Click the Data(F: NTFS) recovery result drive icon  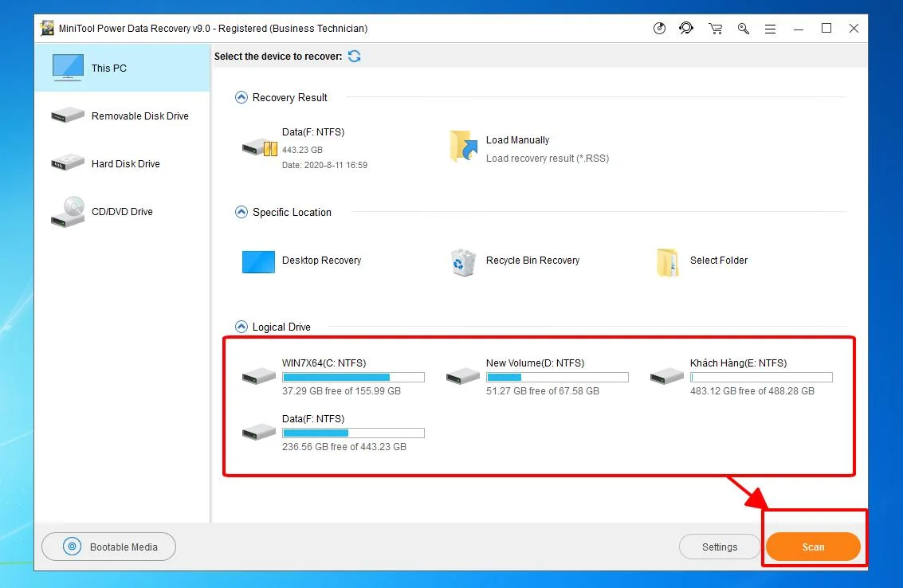260,147
